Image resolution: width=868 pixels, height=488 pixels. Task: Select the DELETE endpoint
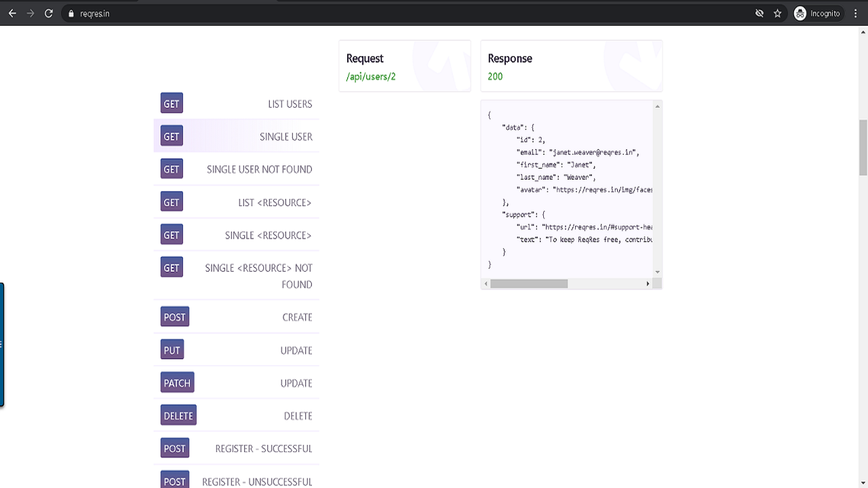(x=298, y=416)
